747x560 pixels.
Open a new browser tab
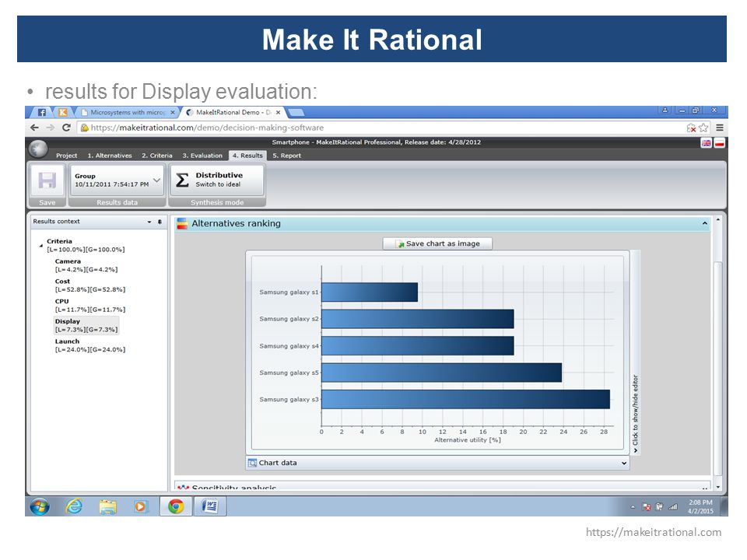coord(296,112)
